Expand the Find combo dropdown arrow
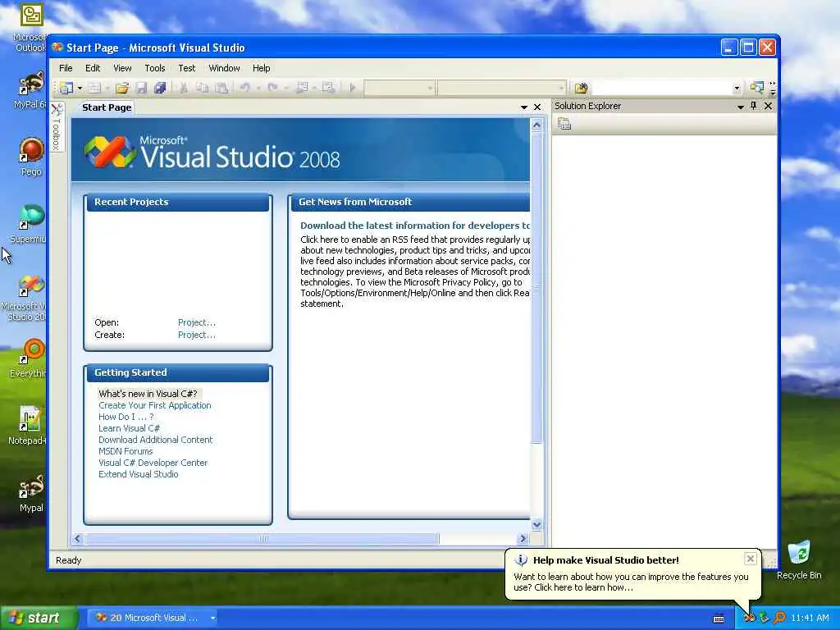The width and height of the screenshot is (840, 630). click(737, 88)
